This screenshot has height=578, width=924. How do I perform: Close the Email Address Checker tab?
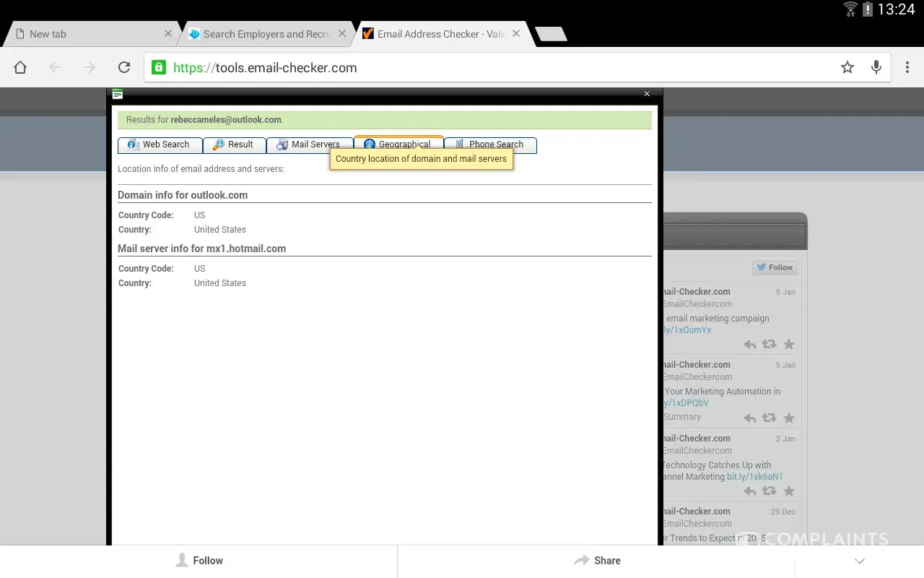516,33
